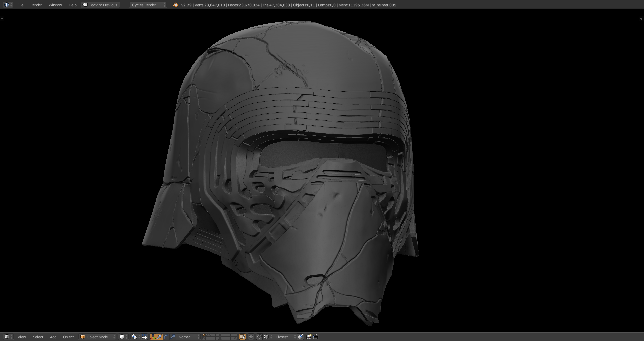The image size is (644, 341).
Task: Click 'm_helmet.005' object name text
Action: 384,5
